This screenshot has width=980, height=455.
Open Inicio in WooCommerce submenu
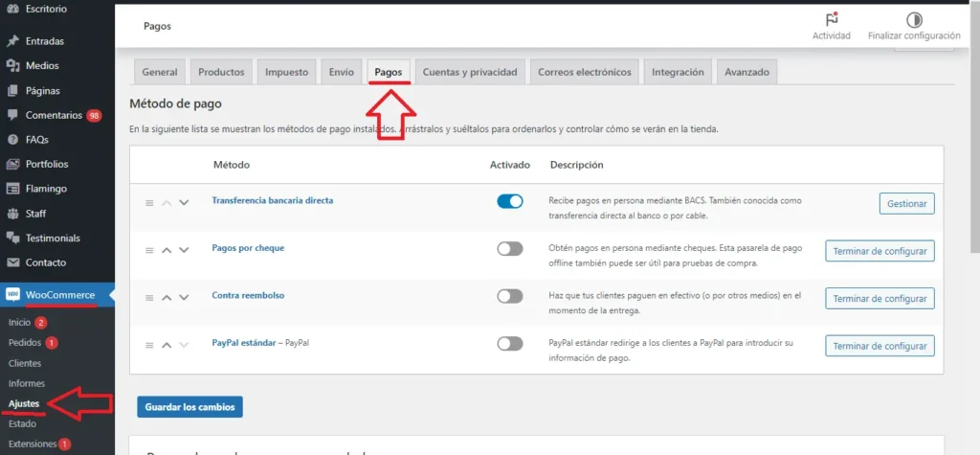click(19, 323)
